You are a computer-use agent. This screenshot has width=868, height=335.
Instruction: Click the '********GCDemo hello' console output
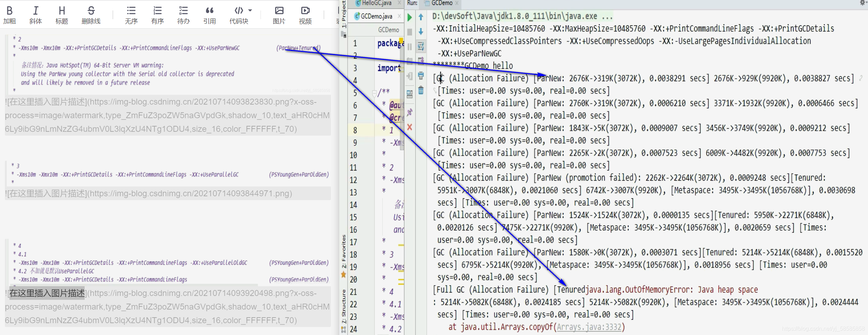click(473, 66)
